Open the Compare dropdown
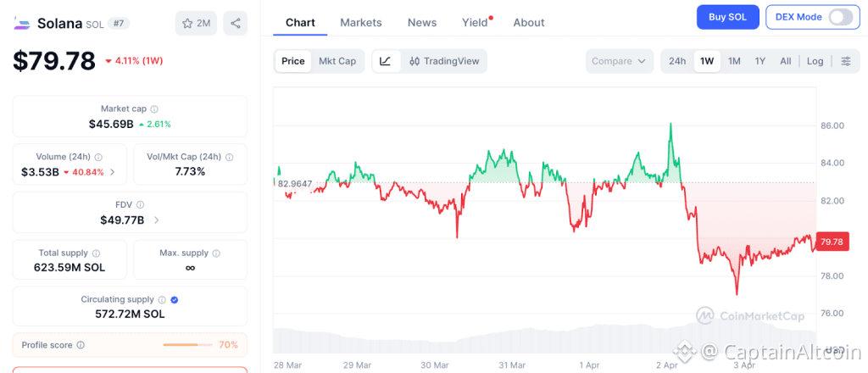Image resolution: width=868 pixels, height=373 pixels. 619,61
